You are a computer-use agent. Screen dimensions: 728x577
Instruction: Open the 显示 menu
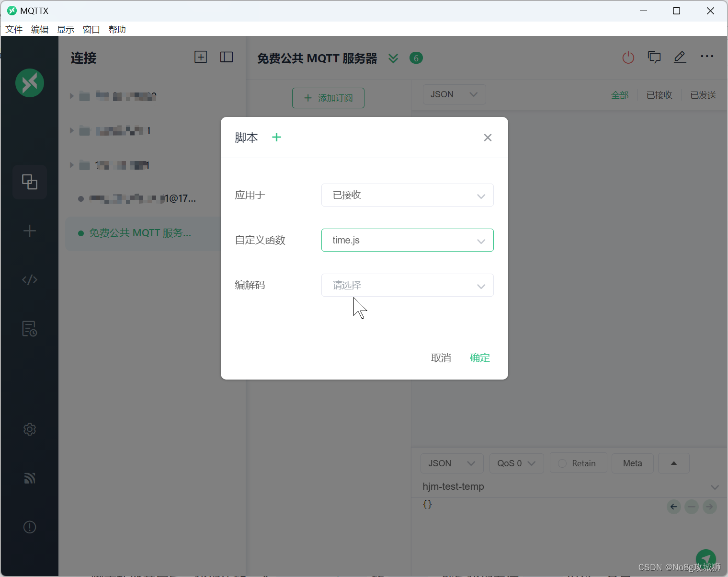(x=66, y=29)
